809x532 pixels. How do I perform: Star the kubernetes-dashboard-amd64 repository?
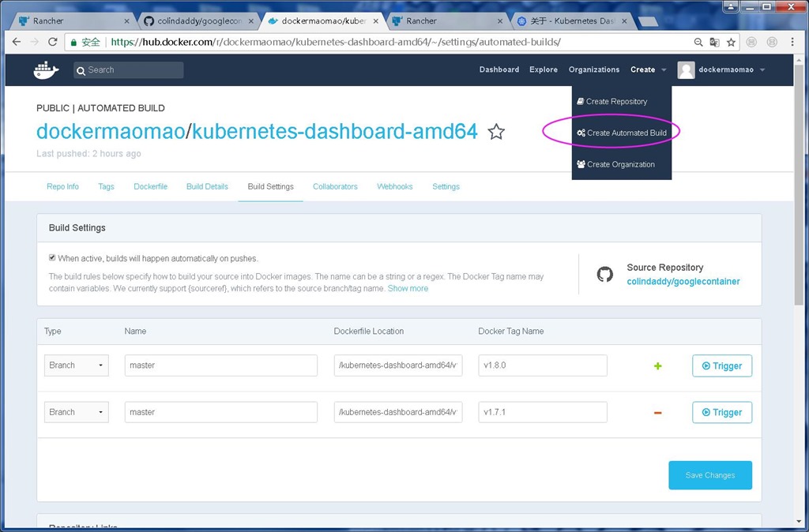496,132
